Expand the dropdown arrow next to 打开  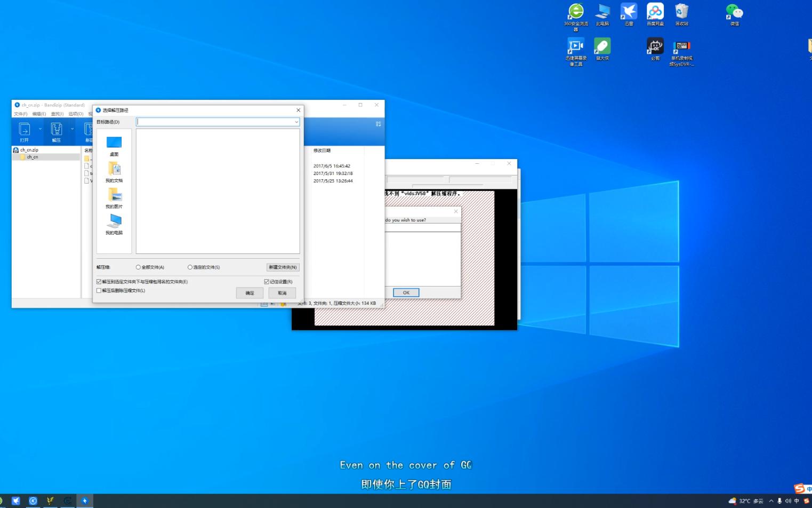click(x=41, y=129)
